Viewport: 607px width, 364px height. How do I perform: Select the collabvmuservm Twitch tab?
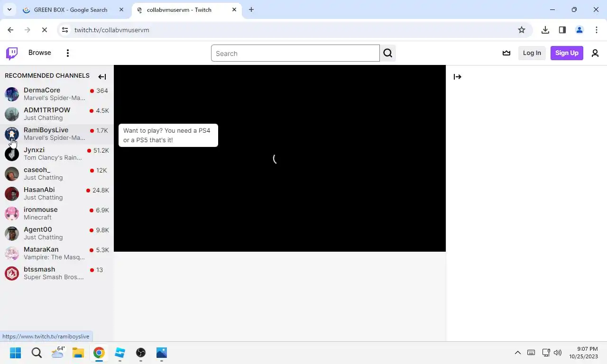(186, 9)
